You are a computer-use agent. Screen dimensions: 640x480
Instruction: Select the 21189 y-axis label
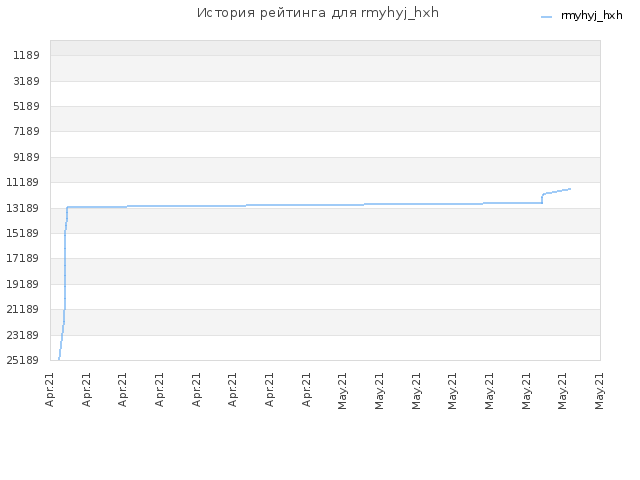coord(22,309)
